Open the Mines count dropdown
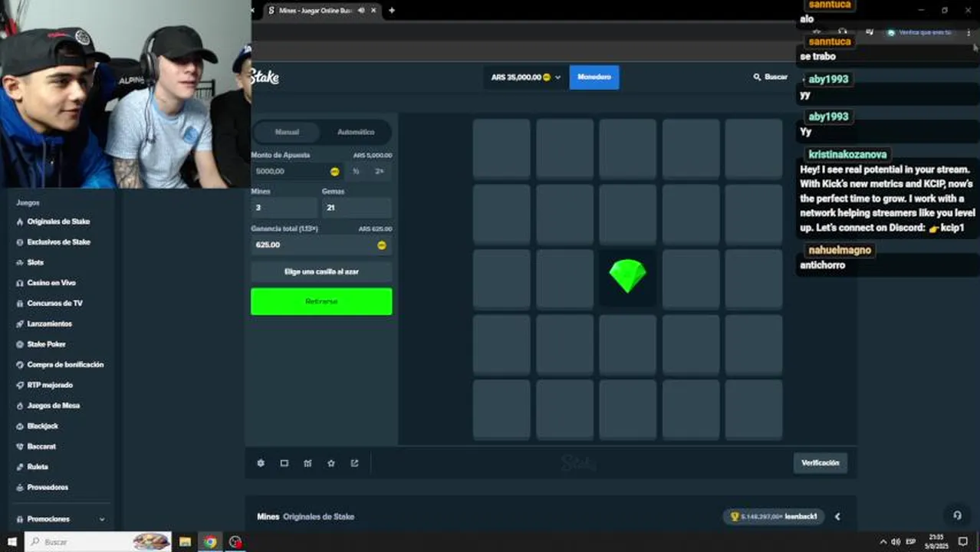980x552 pixels. [284, 208]
